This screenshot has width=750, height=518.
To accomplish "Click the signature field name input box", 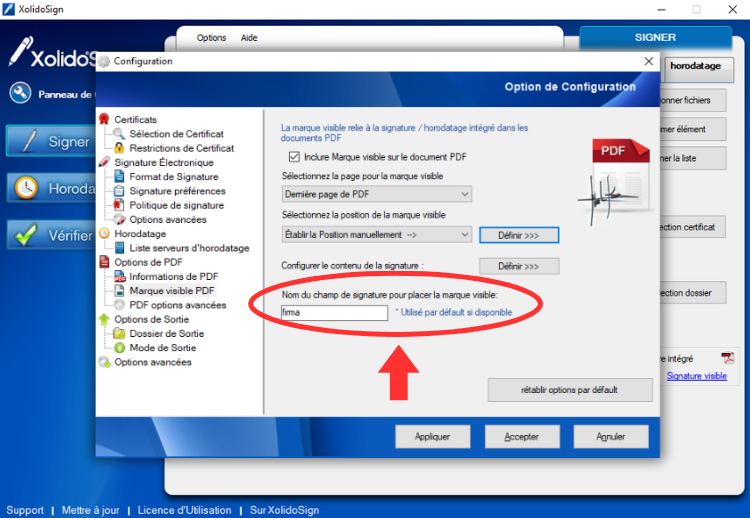I will (334, 312).
